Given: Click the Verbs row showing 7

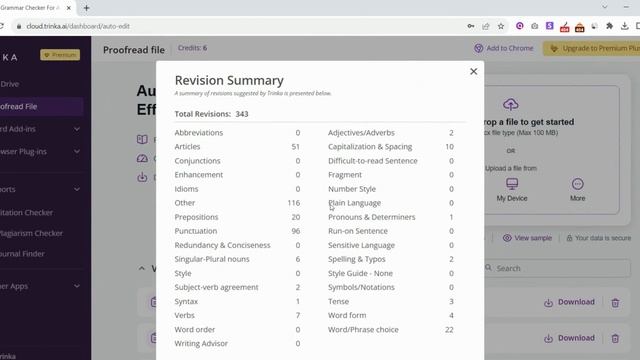Looking at the screenshot, I should pos(237,316).
